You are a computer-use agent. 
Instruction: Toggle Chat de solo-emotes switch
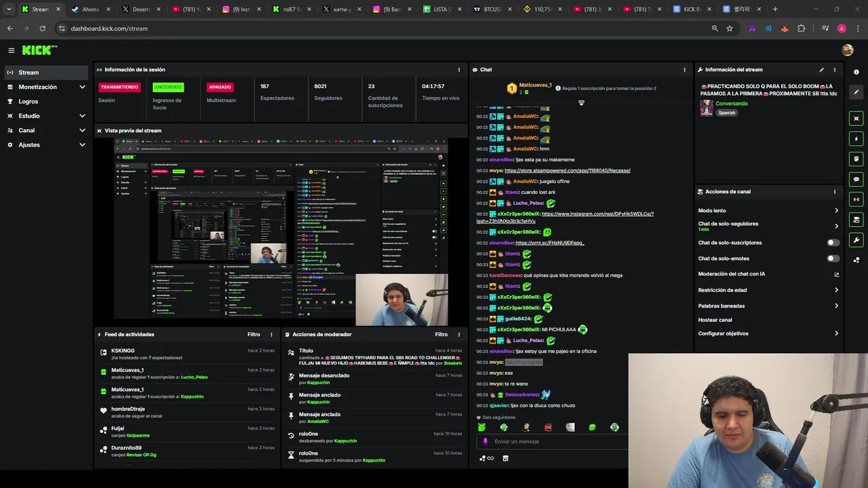(x=833, y=258)
